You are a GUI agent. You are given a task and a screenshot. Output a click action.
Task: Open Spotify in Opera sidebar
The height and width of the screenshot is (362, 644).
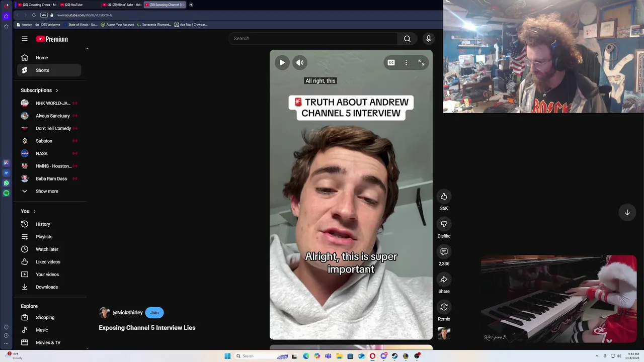tap(6, 193)
